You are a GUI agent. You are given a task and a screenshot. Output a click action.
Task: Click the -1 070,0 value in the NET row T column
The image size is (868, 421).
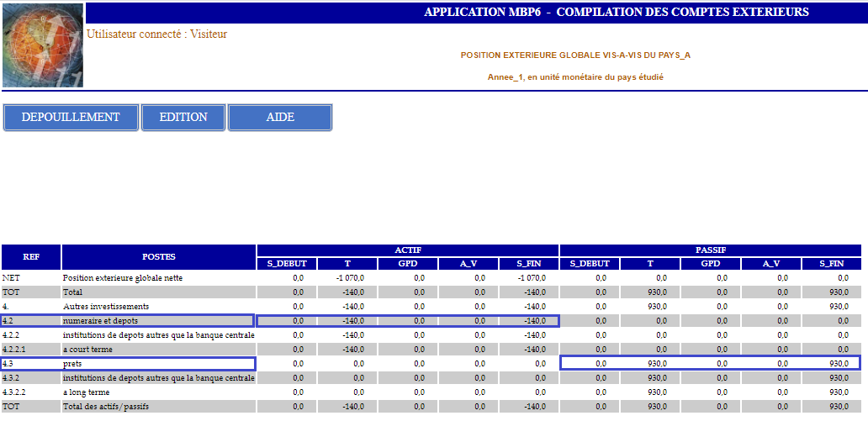[348, 277]
